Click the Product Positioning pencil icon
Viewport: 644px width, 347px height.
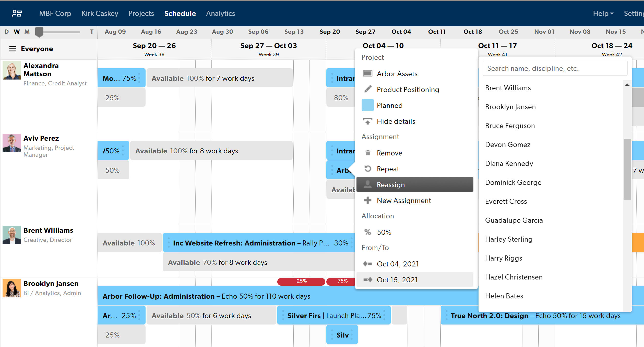tap(368, 89)
